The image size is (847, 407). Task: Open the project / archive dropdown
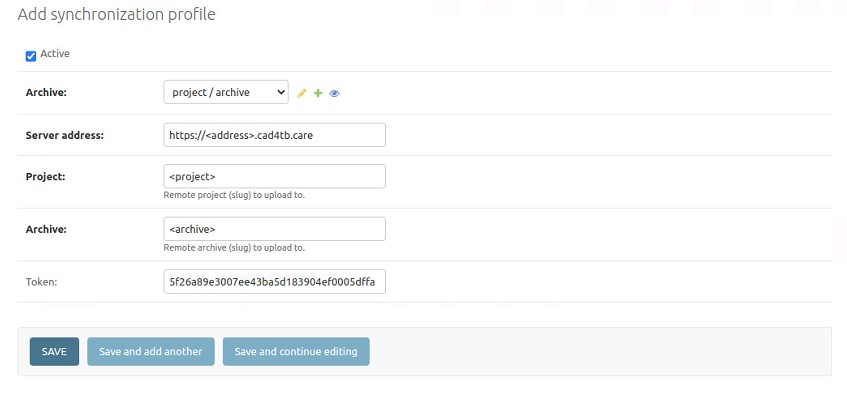pyautogui.click(x=226, y=92)
